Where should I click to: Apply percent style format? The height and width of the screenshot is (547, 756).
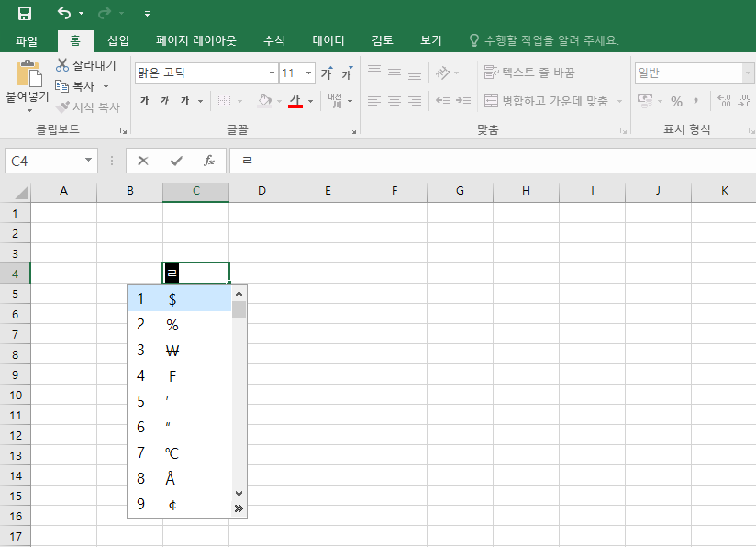coord(677,101)
